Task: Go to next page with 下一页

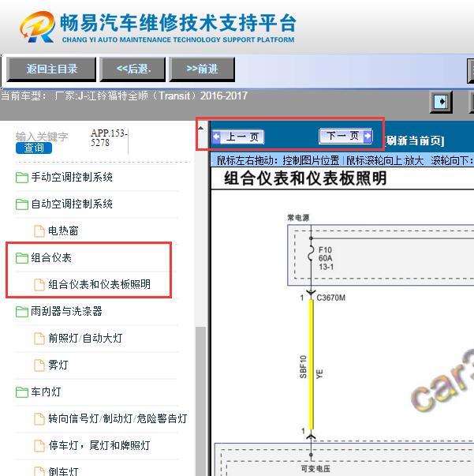Action: (345, 136)
